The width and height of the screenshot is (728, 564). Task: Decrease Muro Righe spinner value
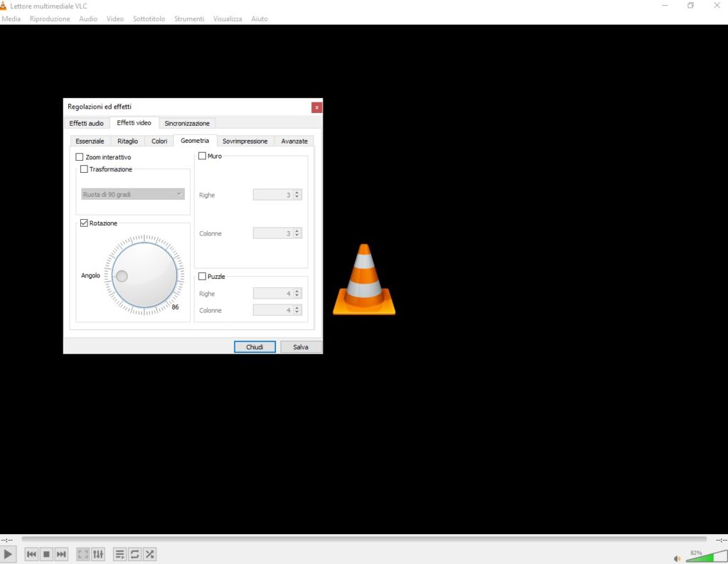click(297, 197)
